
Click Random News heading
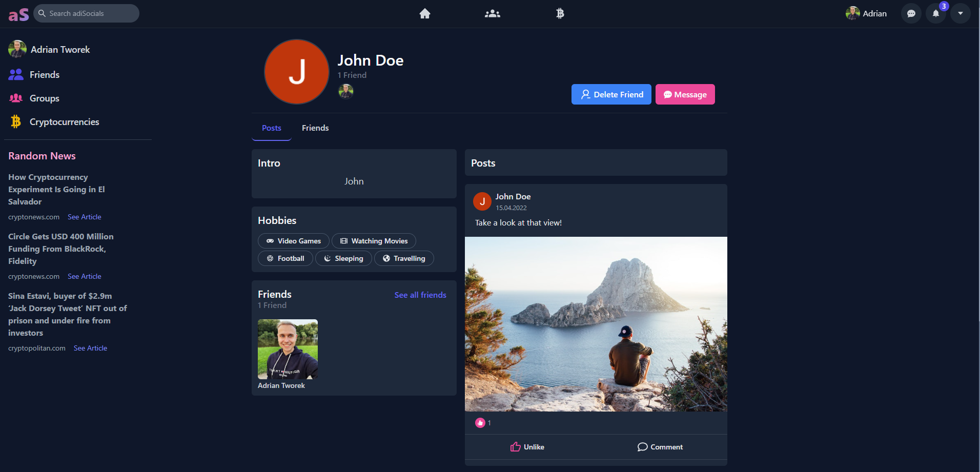(42, 156)
